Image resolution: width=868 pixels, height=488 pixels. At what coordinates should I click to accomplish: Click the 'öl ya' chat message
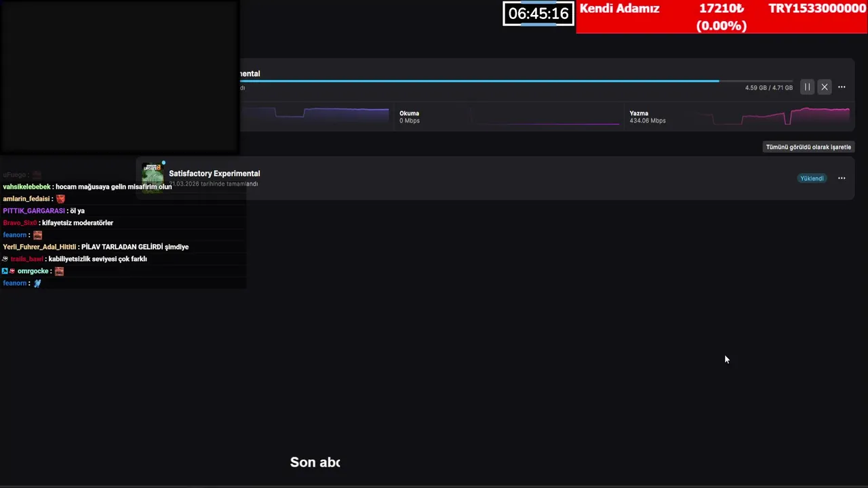[77, 211]
